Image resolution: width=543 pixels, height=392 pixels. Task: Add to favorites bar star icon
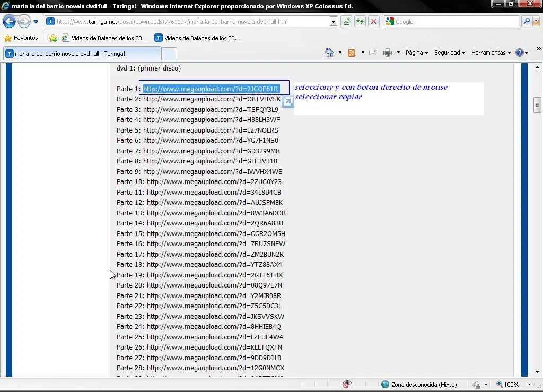click(x=53, y=38)
